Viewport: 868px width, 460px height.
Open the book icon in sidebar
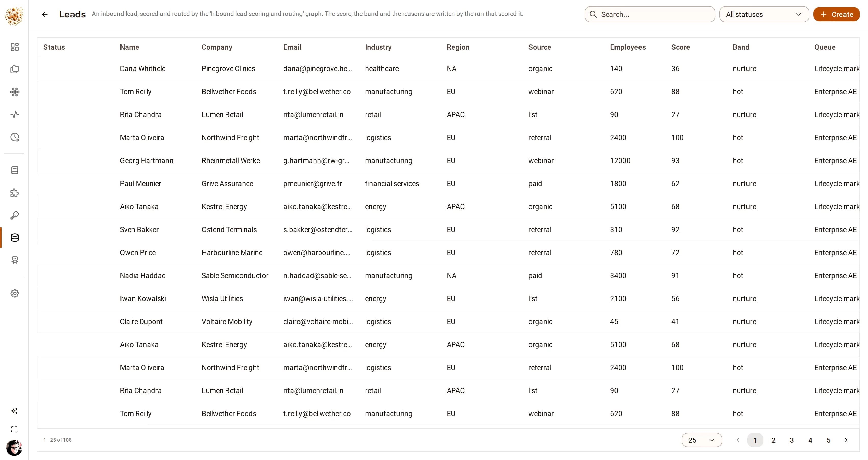15,170
